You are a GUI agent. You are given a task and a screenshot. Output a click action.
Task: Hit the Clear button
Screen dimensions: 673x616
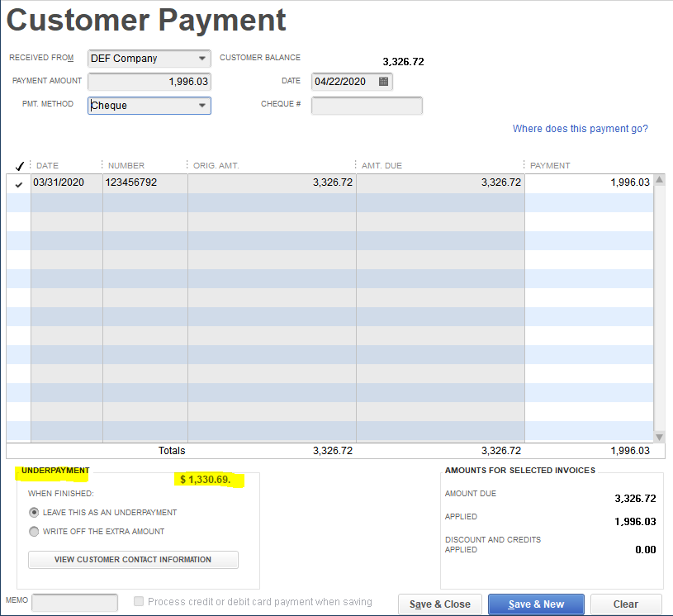tap(625, 604)
